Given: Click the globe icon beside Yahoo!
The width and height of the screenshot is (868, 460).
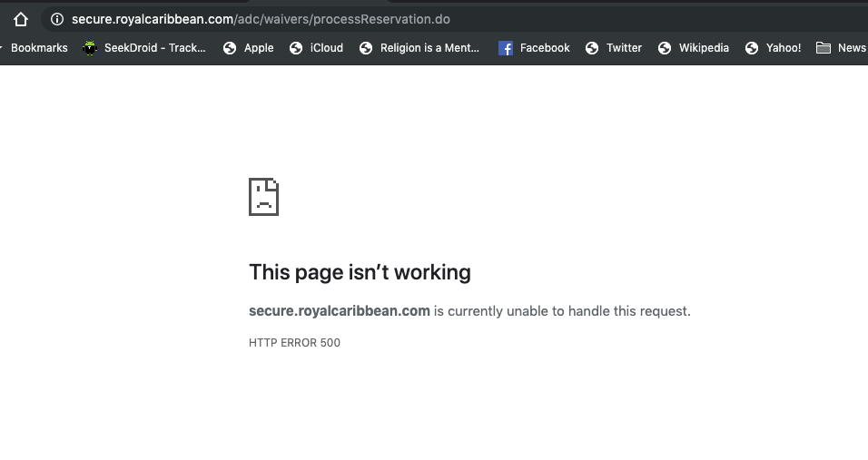Looking at the screenshot, I should [752, 48].
